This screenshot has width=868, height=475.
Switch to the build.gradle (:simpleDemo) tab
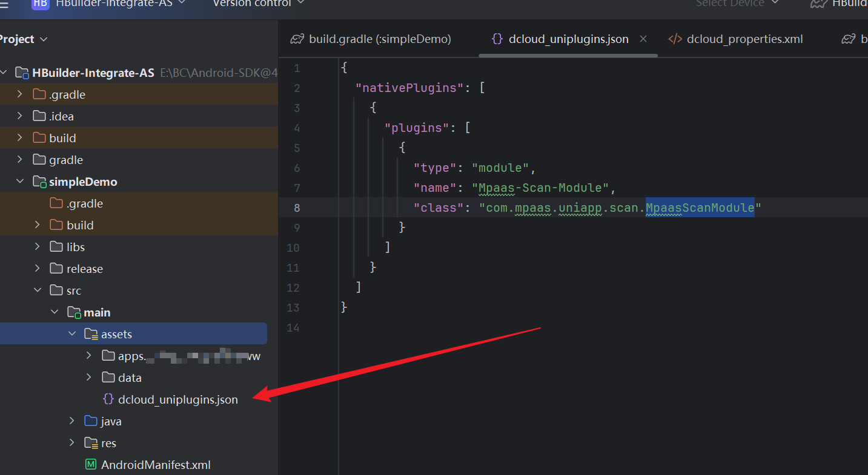pyautogui.click(x=380, y=39)
